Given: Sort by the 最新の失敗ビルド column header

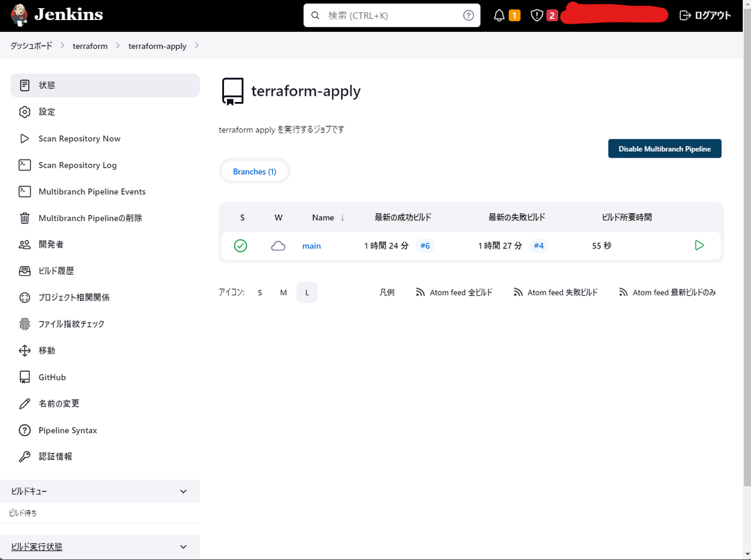Looking at the screenshot, I should pos(517,217).
